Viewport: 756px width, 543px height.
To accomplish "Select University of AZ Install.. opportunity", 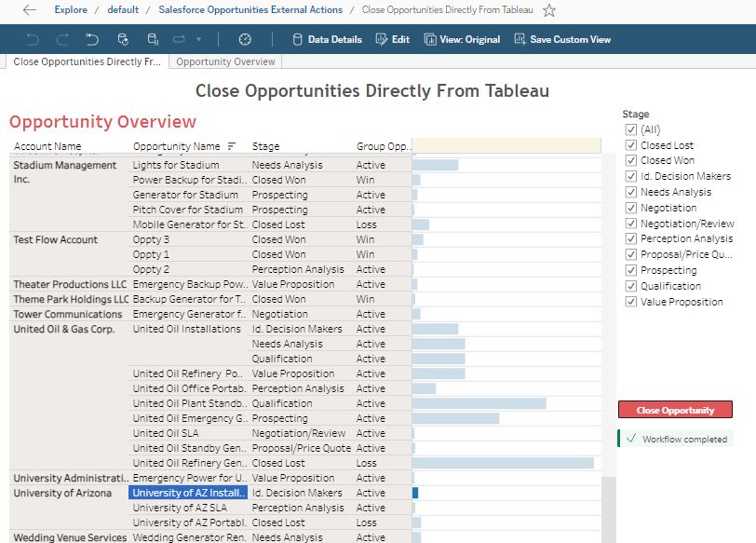I will pyautogui.click(x=188, y=493).
